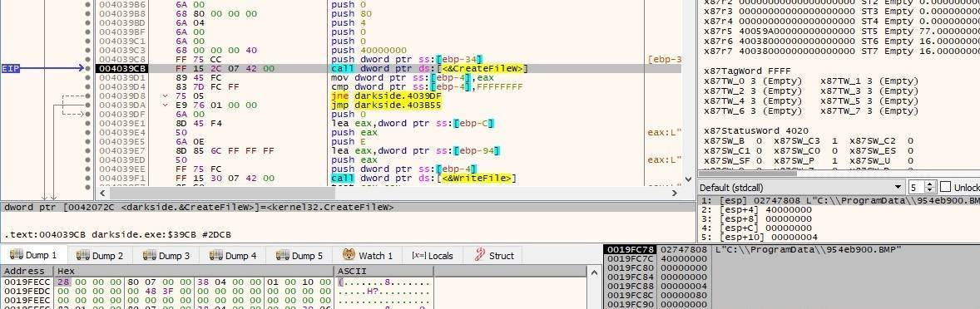The height and width of the screenshot is (309, 980).
Task: Open the Default (stdcall) calling convention dropdown
Action: click(801, 187)
